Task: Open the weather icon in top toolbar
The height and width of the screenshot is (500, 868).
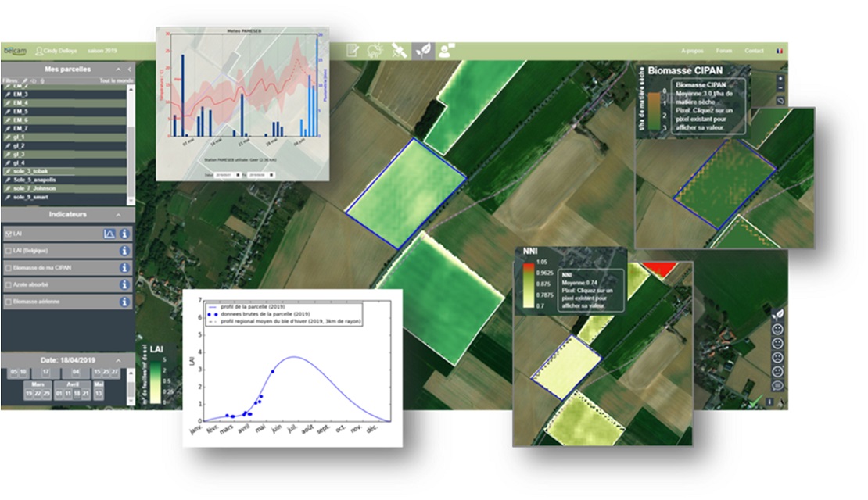Action: pyautogui.click(x=375, y=51)
